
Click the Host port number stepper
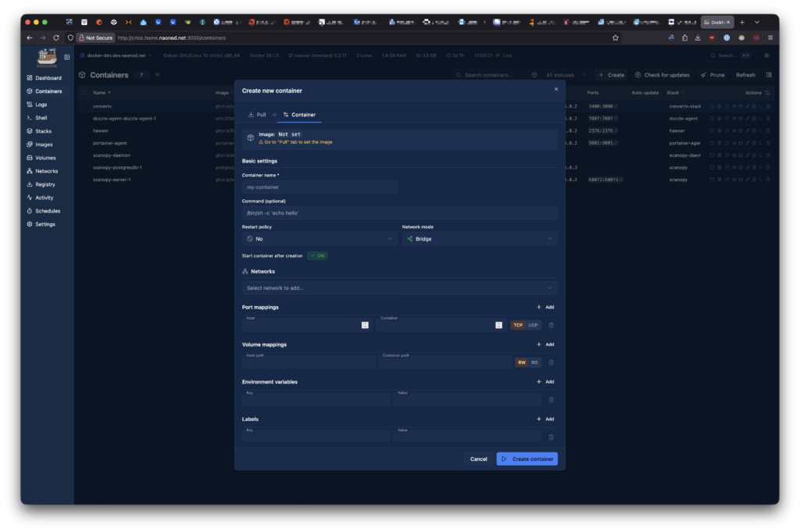(365, 325)
